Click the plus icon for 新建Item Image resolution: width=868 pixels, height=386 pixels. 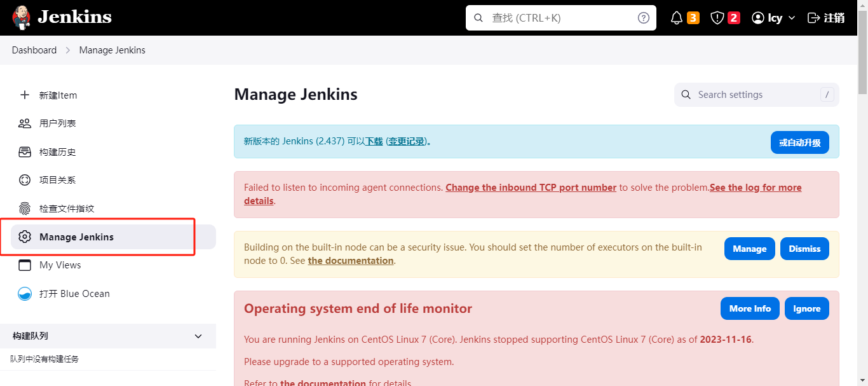[25, 95]
